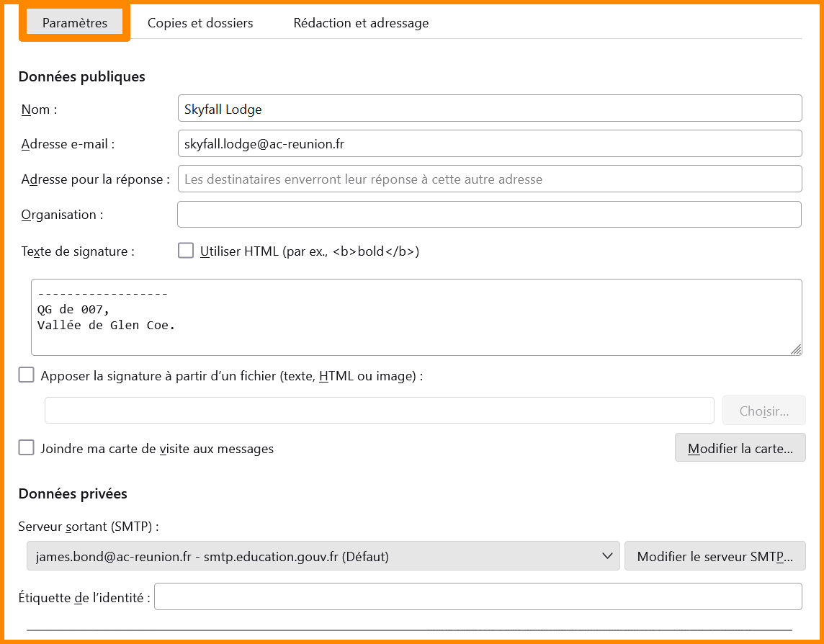Viewport: 824px width, 644px height.
Task: Click the 'Texte de signature' label
Action: point(79,251)
